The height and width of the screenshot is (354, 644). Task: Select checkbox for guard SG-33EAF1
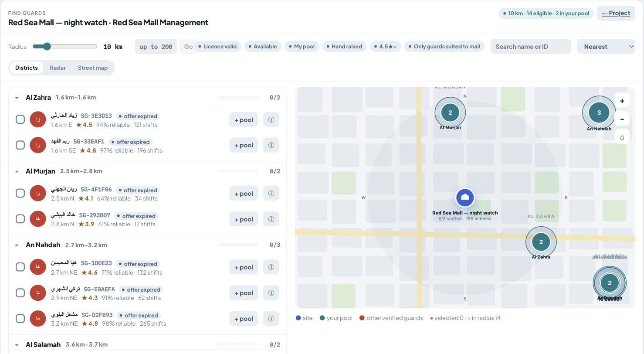[20, 145]
